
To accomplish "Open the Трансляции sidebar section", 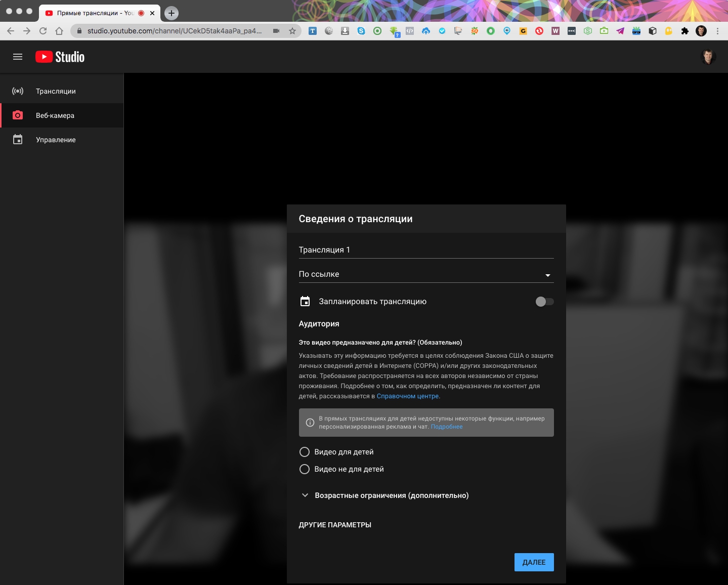I will pos(62,91).
